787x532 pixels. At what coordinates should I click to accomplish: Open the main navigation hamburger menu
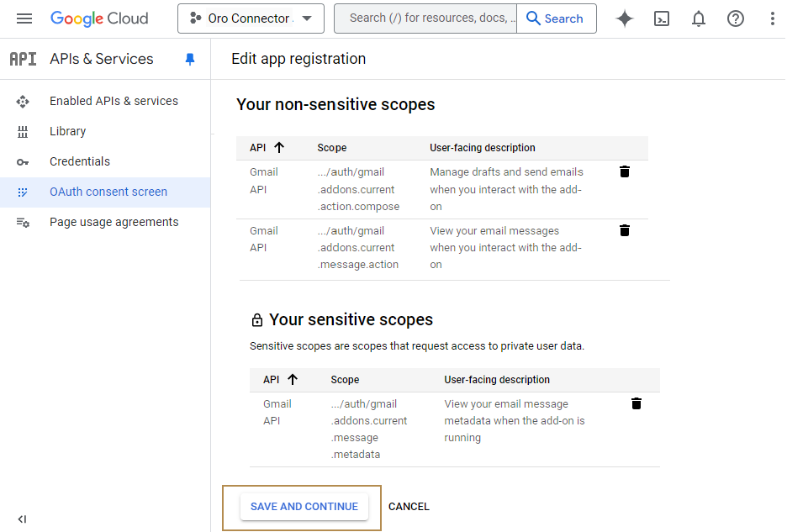(24, 18)
